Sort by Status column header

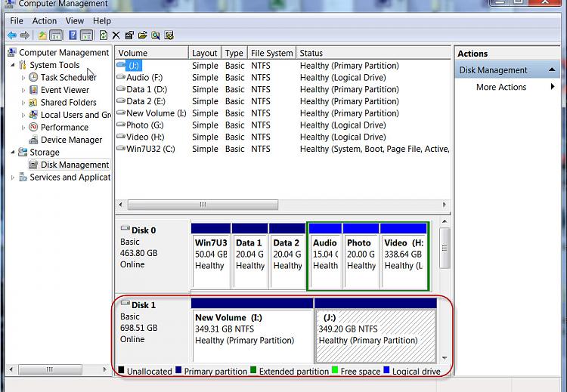(373, 53)
